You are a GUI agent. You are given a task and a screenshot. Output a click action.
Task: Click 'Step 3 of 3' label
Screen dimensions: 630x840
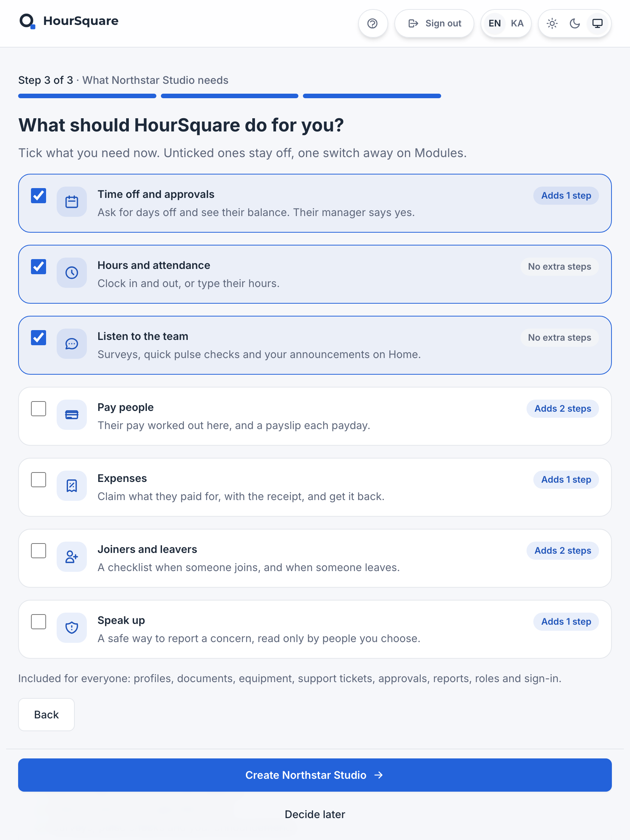46,80
